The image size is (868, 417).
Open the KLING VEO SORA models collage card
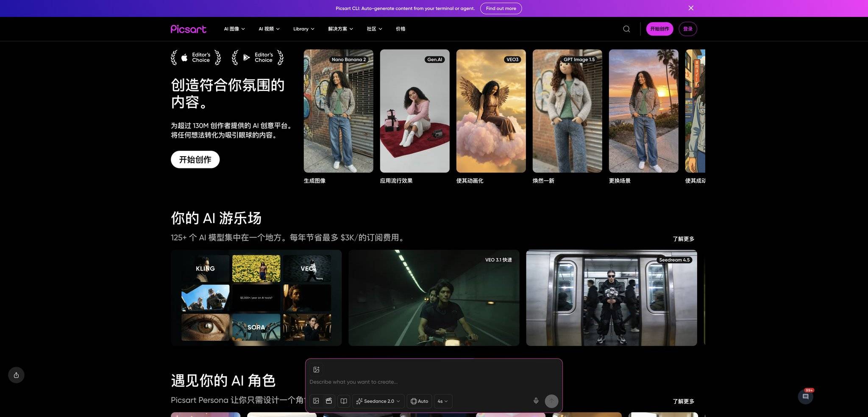pyautogui.click(x=256, y=298)
